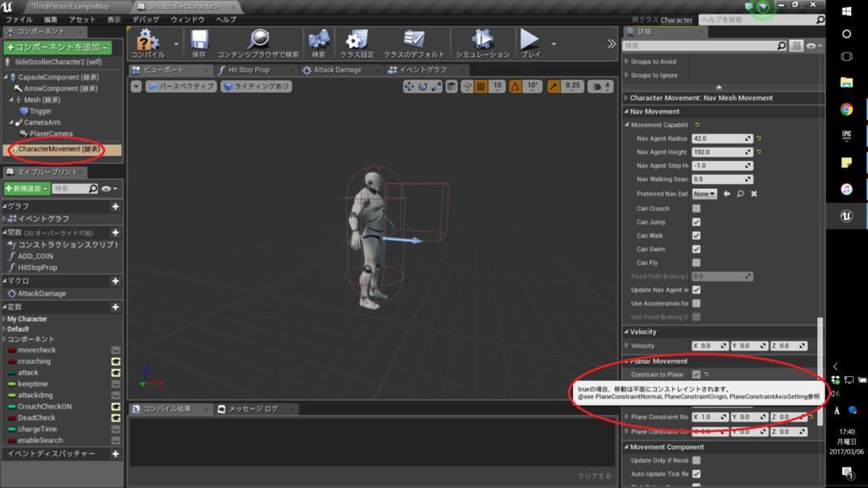Toggle Update Only if Rendered checkbox
This screenshot has height=488, width=868.
[697, 460]
